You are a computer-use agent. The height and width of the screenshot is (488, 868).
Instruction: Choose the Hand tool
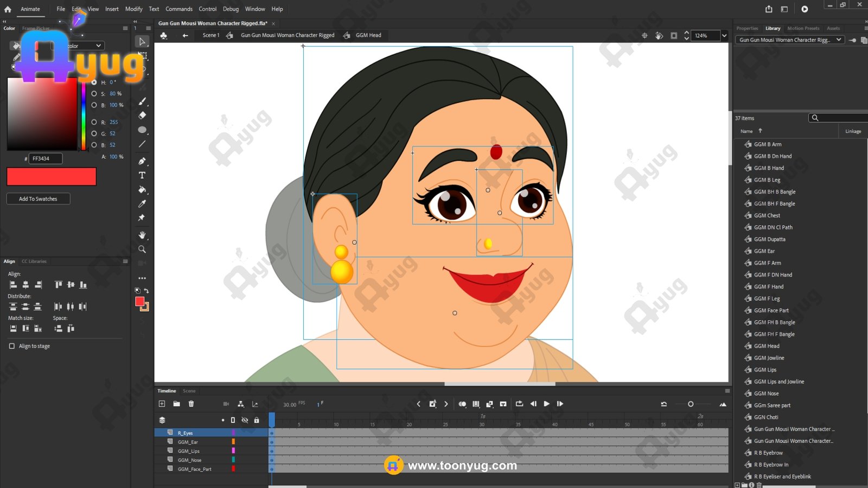[142, 235]
